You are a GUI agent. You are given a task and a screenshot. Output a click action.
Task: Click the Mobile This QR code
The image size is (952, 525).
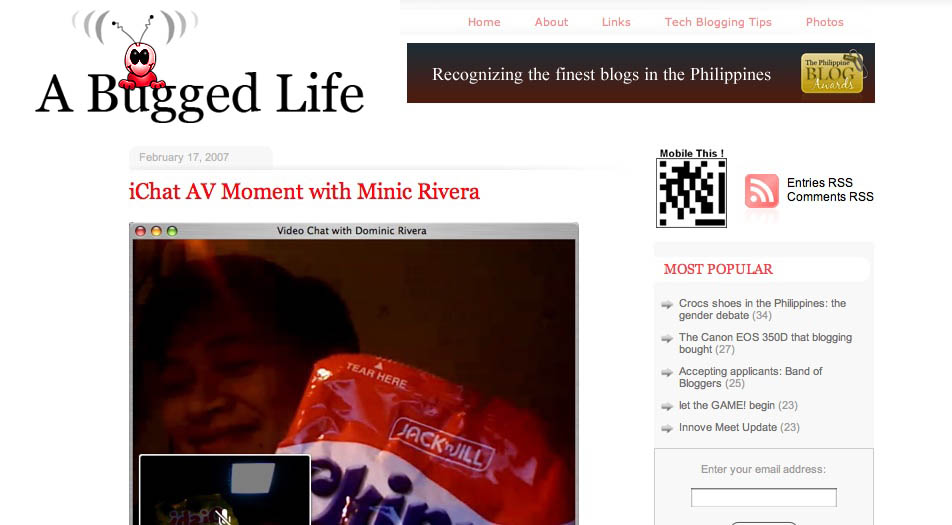tap(692, 192)
